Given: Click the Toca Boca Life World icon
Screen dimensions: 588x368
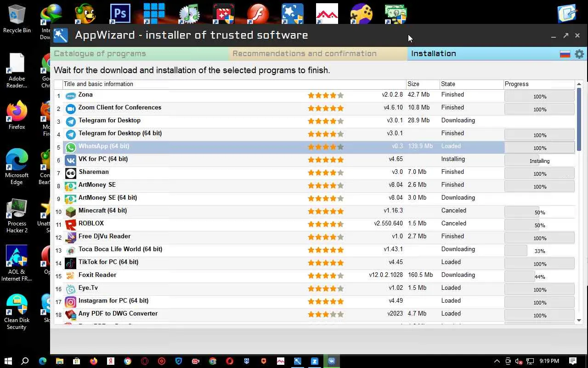Looking at the screenshot, I should 70,250.
